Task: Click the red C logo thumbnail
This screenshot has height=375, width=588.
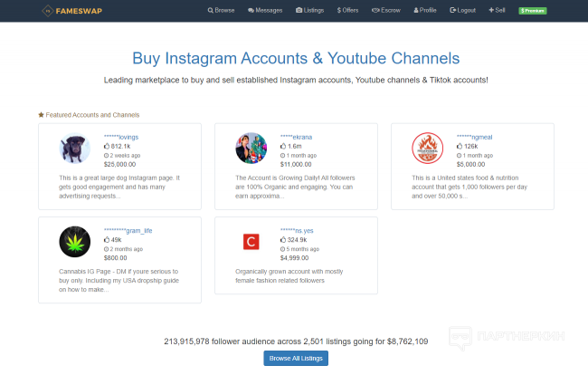Action: tap(251, 241)
